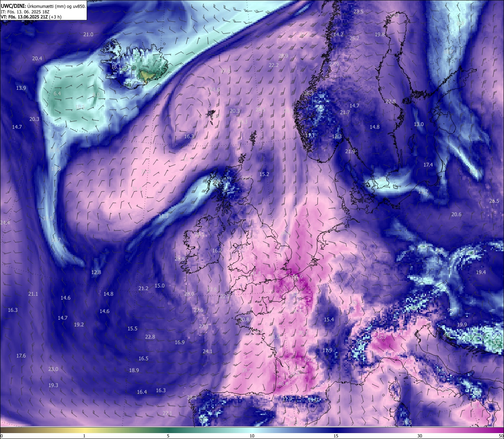The image size is (504, 439).
Task: Click the map value "21.9"
Action: click(350, 152)
